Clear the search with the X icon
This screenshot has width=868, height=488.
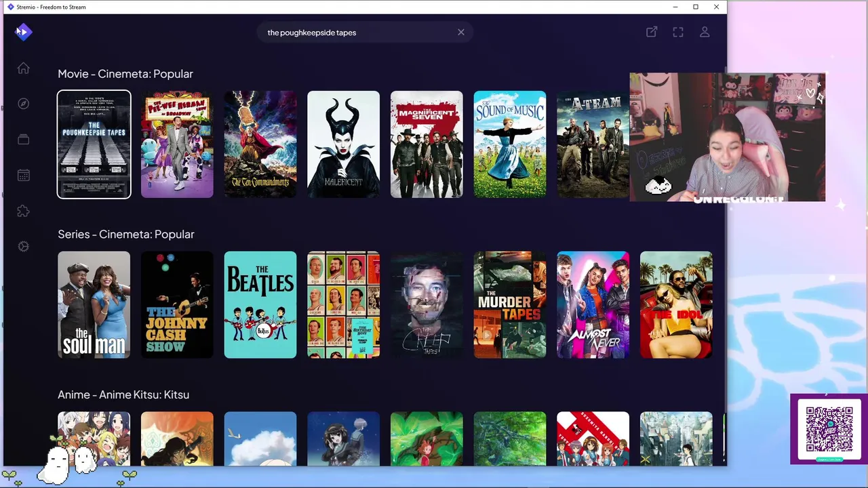[461, 32]
